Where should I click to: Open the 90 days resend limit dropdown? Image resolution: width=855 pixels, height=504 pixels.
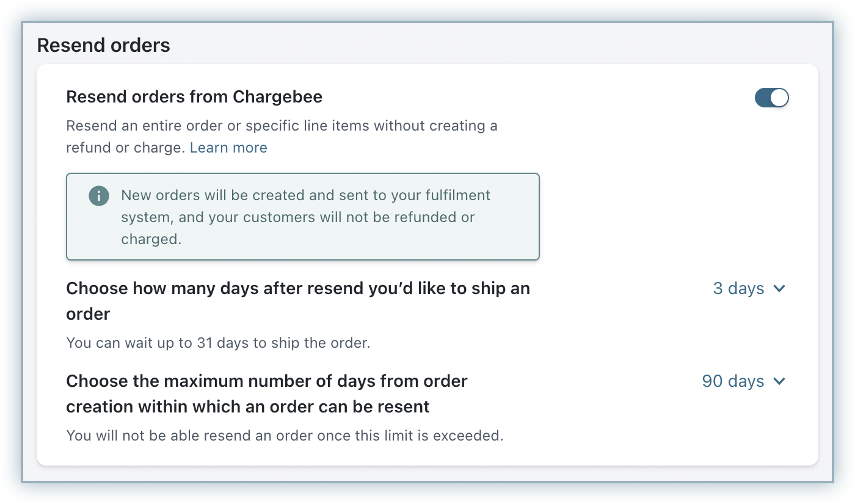click(733, 381)
